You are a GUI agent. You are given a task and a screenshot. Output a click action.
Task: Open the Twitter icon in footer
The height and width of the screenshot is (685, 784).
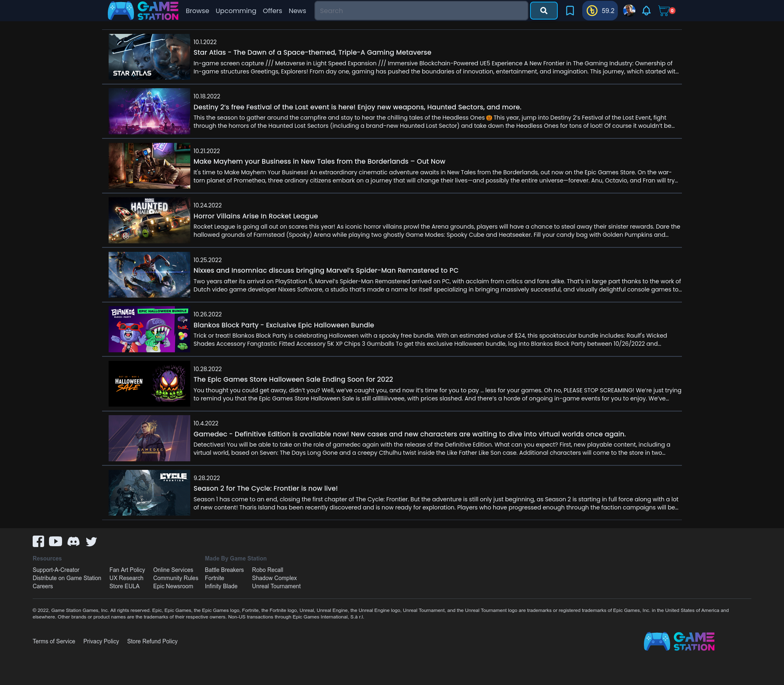91,541
